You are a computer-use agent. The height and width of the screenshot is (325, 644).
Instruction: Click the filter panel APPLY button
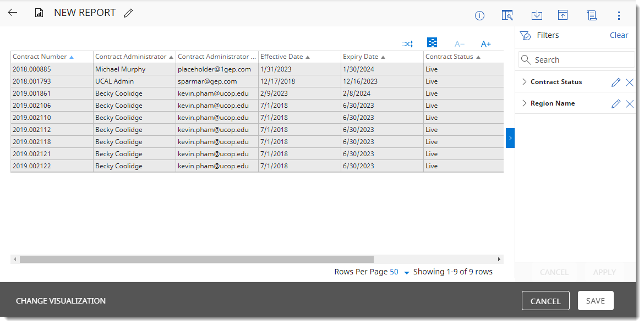click(x=604, y=272)
